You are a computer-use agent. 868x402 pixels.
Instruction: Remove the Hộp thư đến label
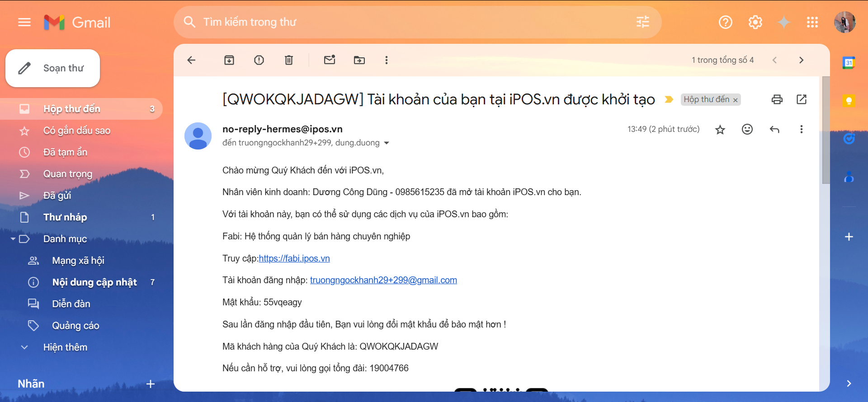pos(736,100)
